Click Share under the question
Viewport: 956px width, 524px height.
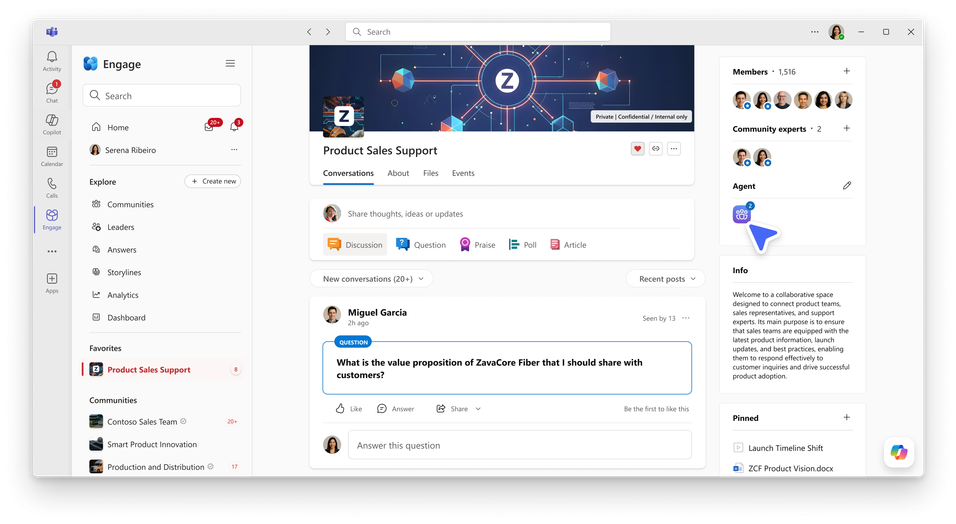[x=452, y=409]
